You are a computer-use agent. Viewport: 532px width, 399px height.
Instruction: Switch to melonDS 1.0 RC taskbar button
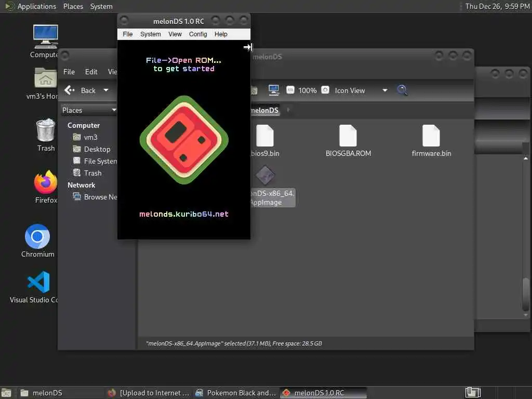323,393
